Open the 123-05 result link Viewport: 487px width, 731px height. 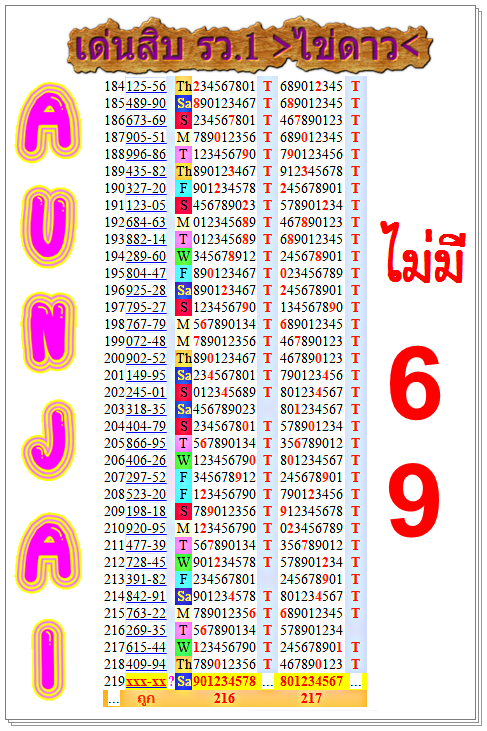tap(146, 205)
